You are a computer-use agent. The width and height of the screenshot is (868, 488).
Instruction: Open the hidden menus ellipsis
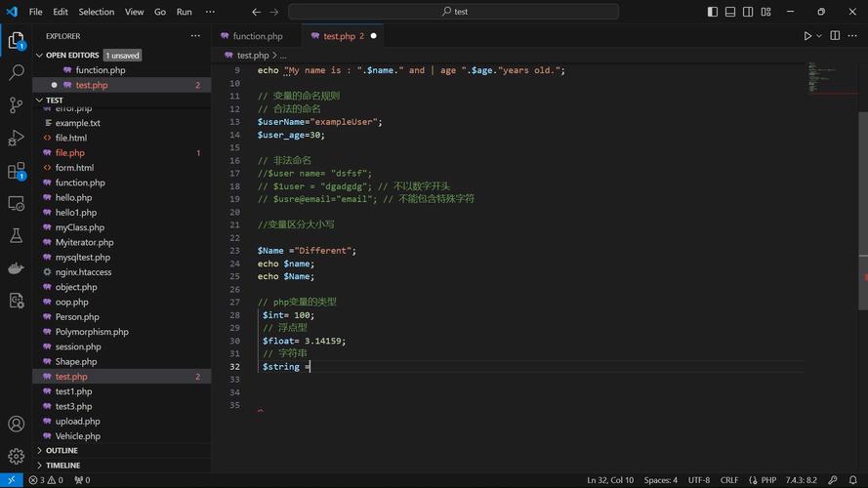[x=210, y=12]
